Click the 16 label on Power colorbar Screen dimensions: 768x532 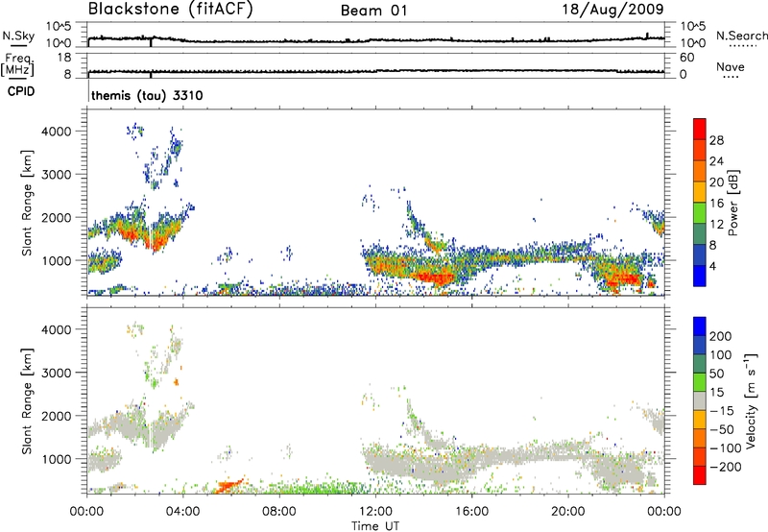click(716, 204)
